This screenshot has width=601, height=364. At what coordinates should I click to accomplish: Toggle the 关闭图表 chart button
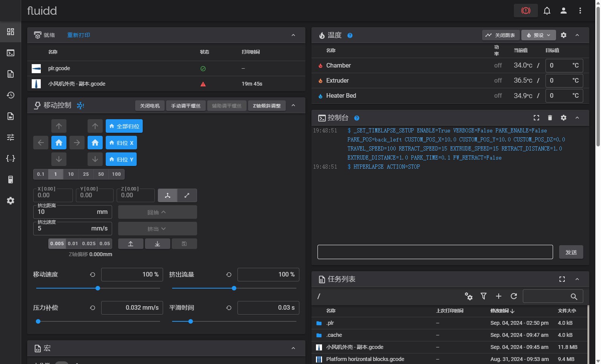pos(501,35)
